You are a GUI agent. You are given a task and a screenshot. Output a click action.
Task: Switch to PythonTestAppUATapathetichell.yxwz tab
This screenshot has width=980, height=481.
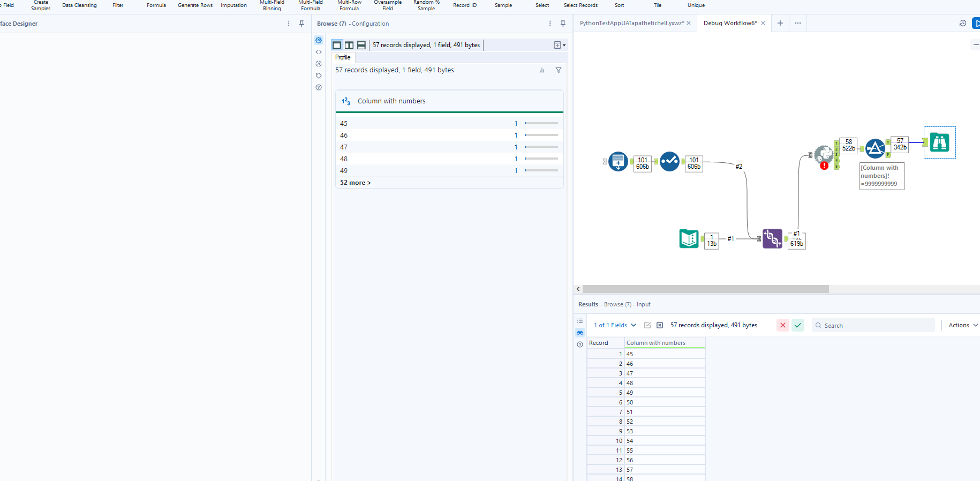pos(631,23)
